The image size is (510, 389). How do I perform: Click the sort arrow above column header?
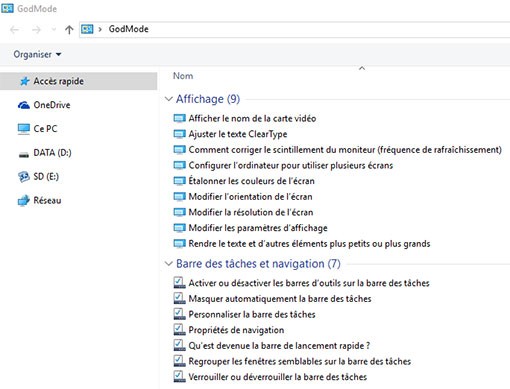(362, 68)
